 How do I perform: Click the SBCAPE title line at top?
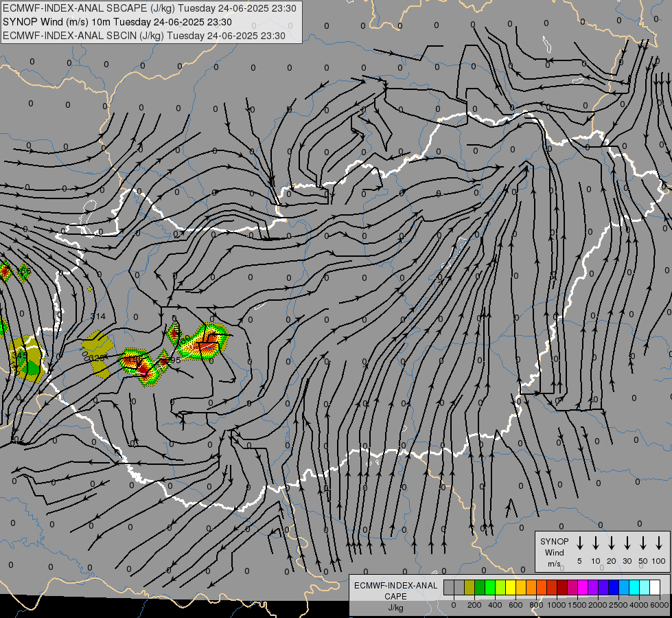(149, 8)
